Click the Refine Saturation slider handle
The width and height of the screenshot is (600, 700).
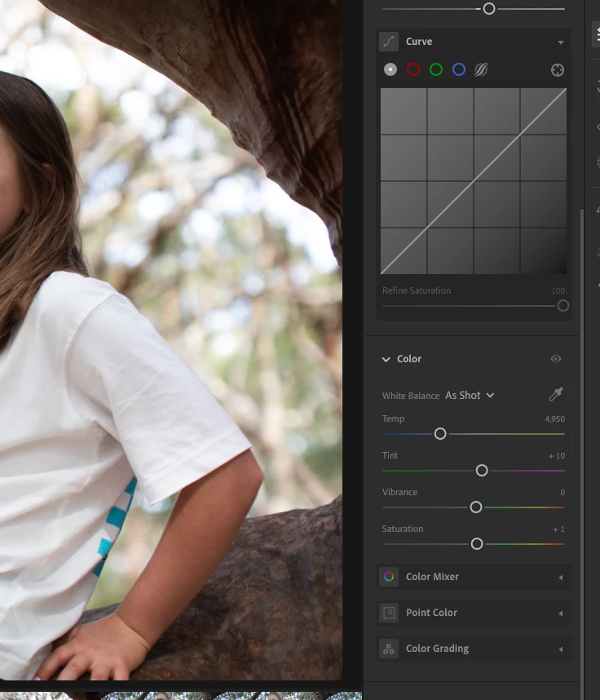pyautogui.click(x=563, y=306)
